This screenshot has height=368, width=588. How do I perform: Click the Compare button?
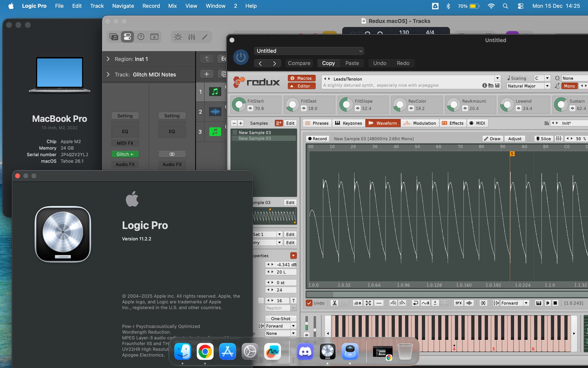[x=299, y=63]
